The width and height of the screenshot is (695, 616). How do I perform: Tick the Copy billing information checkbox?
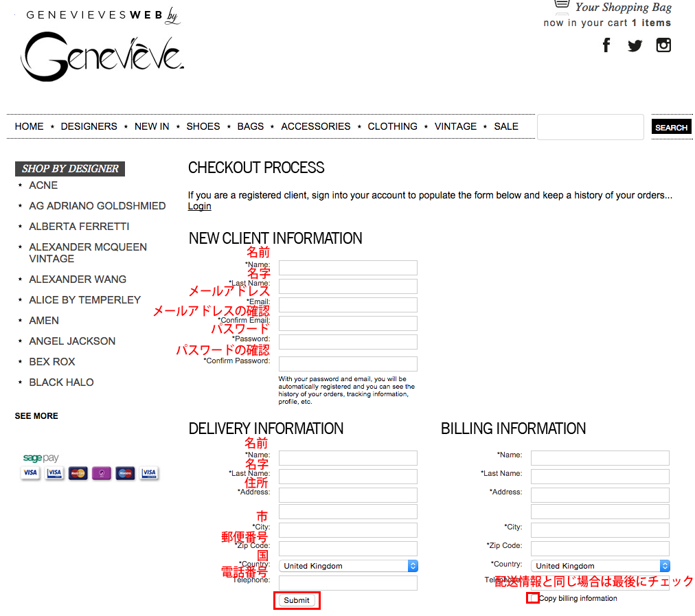point(533,598)
